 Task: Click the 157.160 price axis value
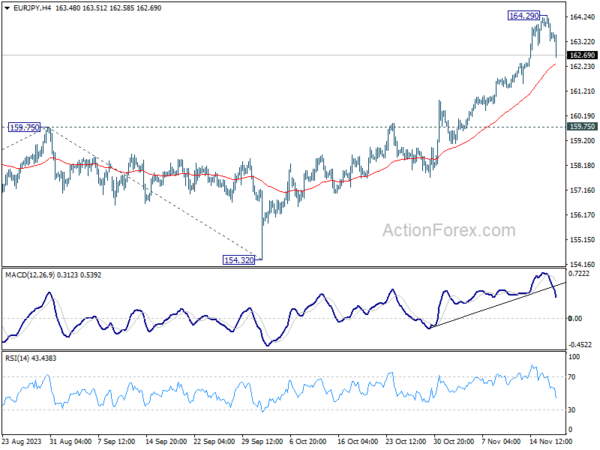(582, 190)
